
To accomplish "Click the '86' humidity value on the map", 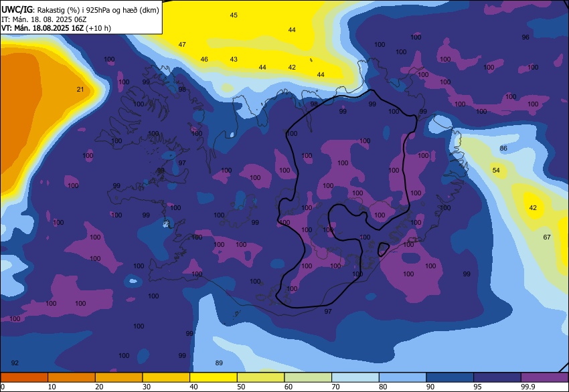I will pyautogui.click(x=503, y=148).
